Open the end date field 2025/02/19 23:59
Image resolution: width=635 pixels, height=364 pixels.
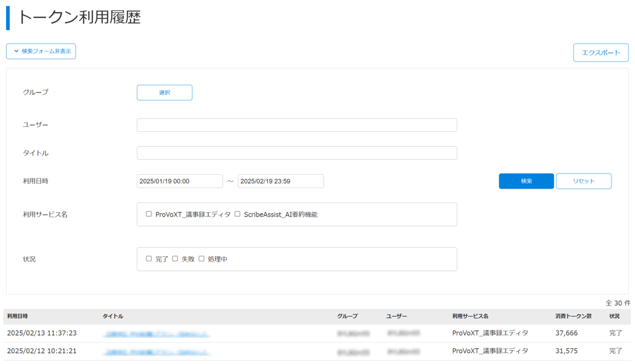[281, 181]
